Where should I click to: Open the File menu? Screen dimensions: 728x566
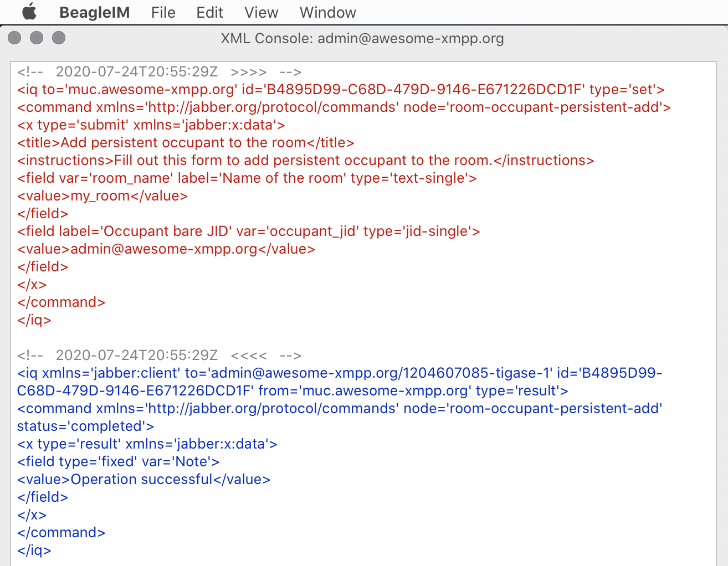point(163,12)
